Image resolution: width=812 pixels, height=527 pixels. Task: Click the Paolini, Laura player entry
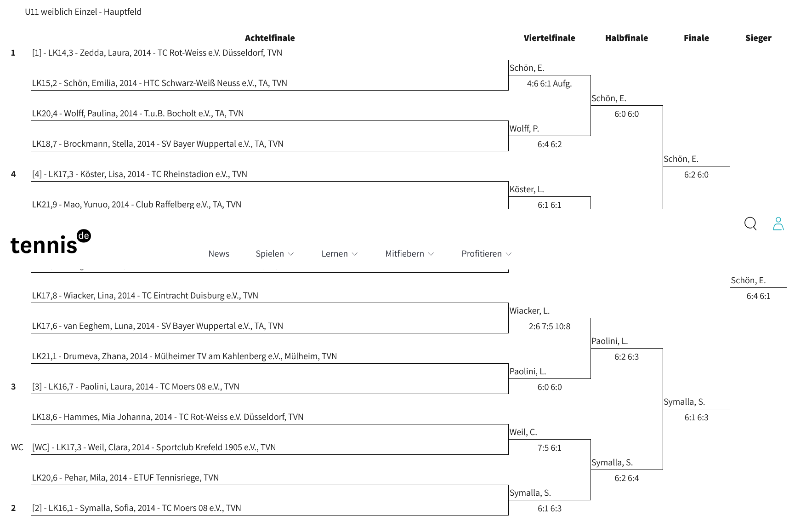point(136,387)
